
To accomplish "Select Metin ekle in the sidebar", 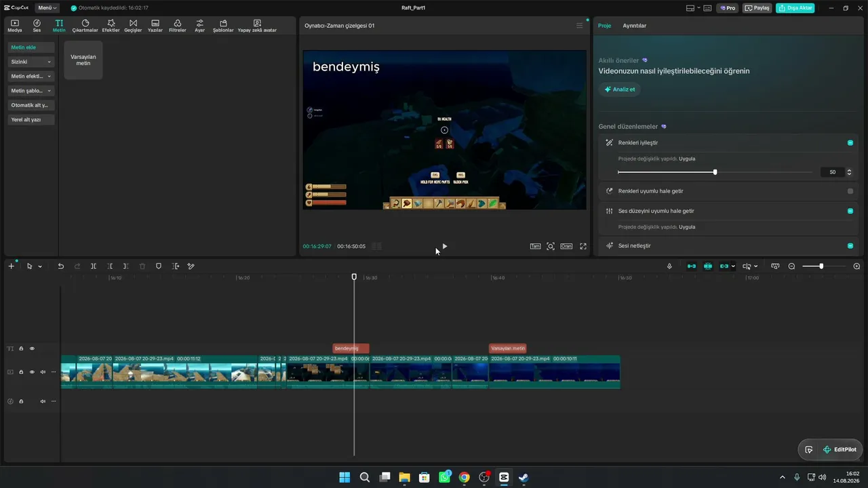I will (31, 47).
